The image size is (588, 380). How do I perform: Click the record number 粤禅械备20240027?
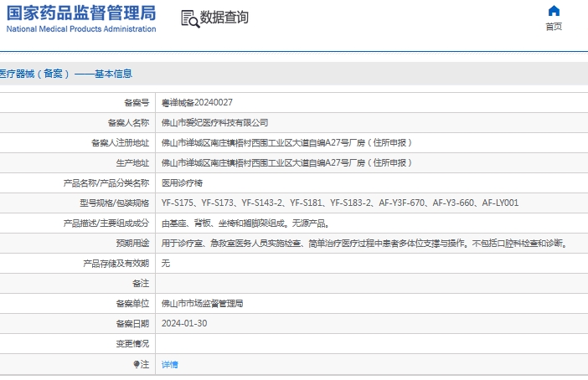[x=197, y=103]
